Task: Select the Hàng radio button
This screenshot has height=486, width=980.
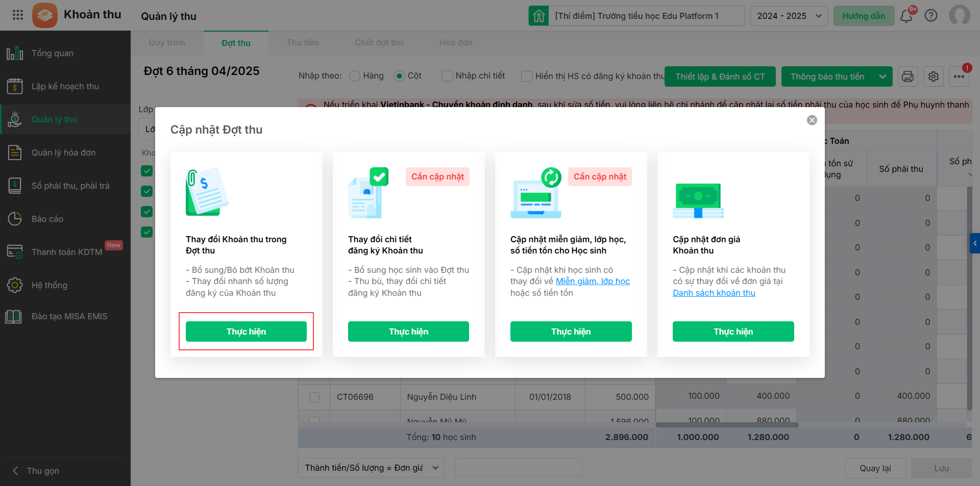Action: point(355,76)
